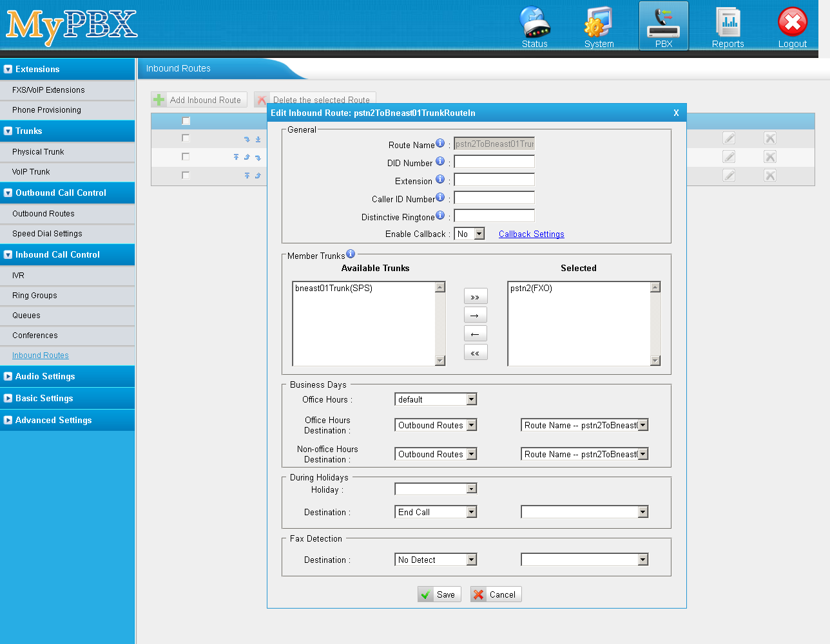
Task: Move first route down one position
Action: pos(247,139)
